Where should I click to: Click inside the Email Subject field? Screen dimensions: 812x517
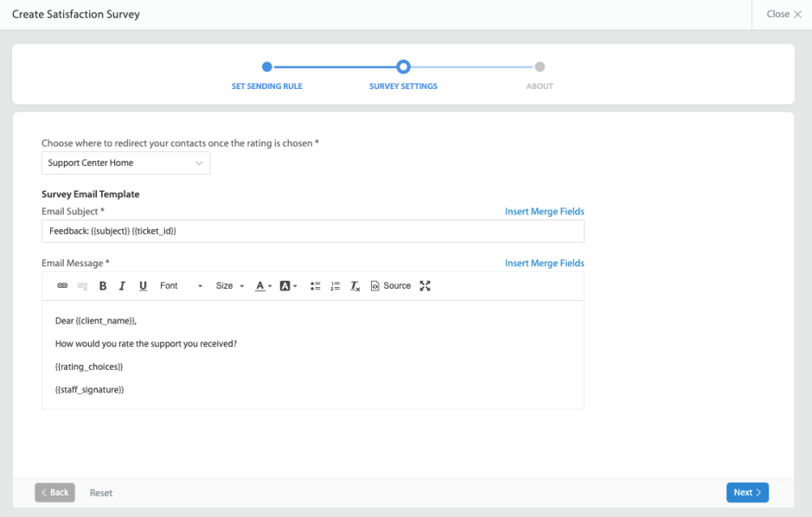(x=313, y=231)
